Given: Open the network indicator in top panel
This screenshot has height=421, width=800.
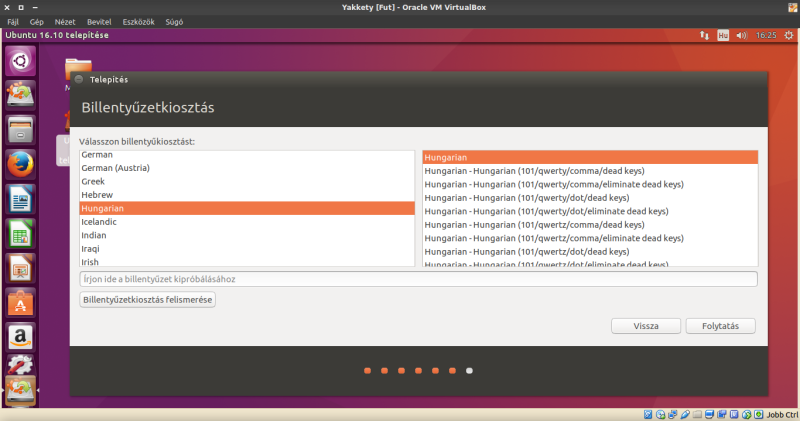Looking at the screenshot, I should point(703,35).
